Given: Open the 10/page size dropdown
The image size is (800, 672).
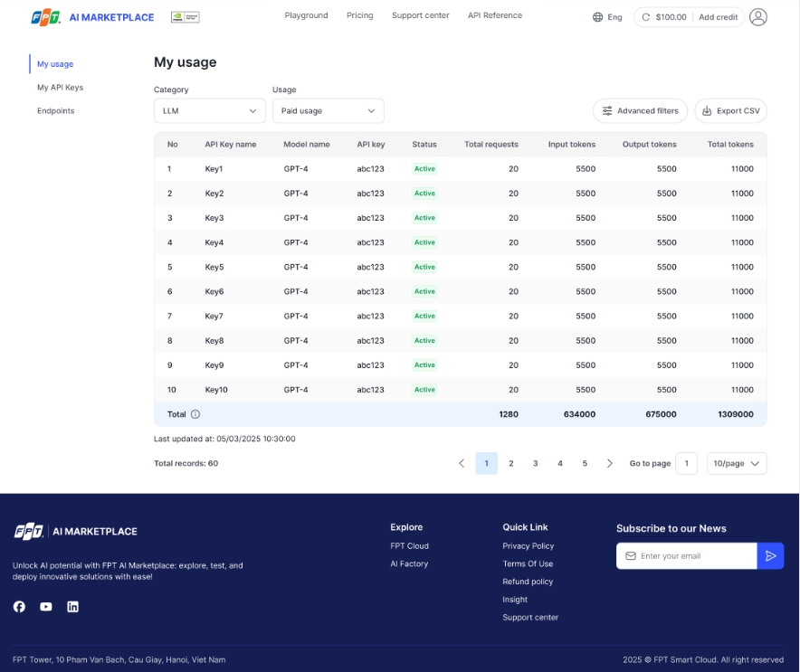Looking at the screenshot, I should pos(736,463).
